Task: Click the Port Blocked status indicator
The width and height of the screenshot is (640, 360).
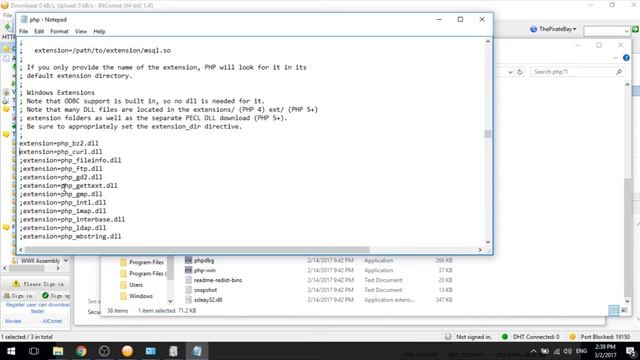Action: click(600, 337)
